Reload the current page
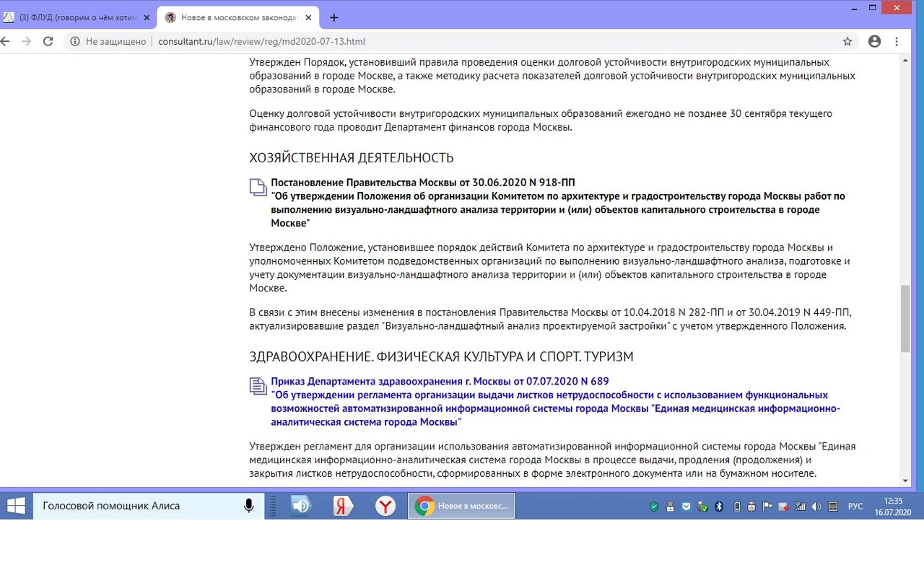Image resolution: width=924 pixels, height=583 pixels. pyautogui.click(x=48, y=42)
